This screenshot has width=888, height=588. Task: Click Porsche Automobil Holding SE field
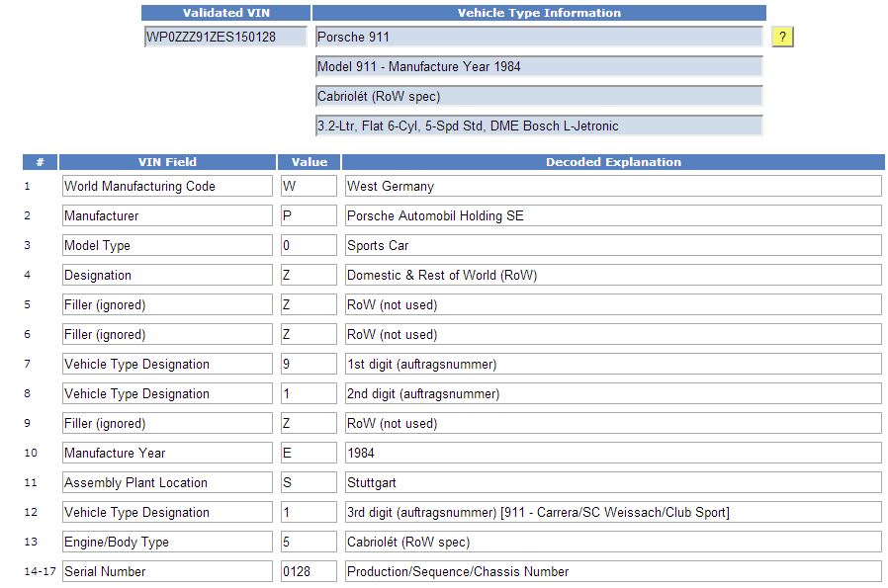pyautogui.click(x=613, y=215)
